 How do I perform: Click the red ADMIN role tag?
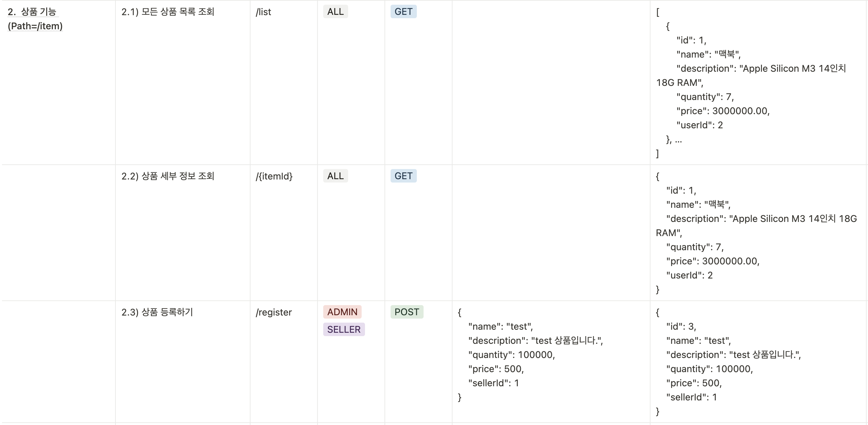click(342, 312)
